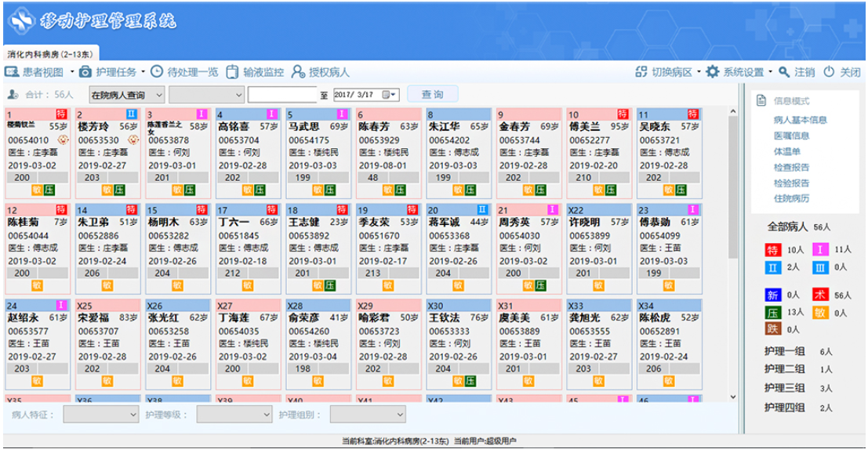
Task: Click the 护理任务 camera icon
Action: [x=85, y=72]
